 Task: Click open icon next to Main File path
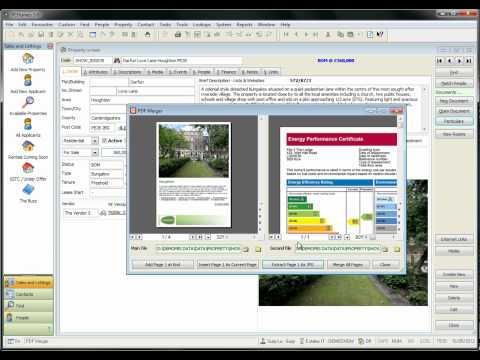[246, 249]
